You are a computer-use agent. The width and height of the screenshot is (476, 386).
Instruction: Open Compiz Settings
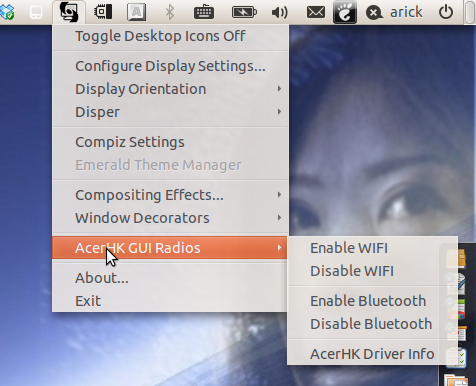click(x=171, y=142)
